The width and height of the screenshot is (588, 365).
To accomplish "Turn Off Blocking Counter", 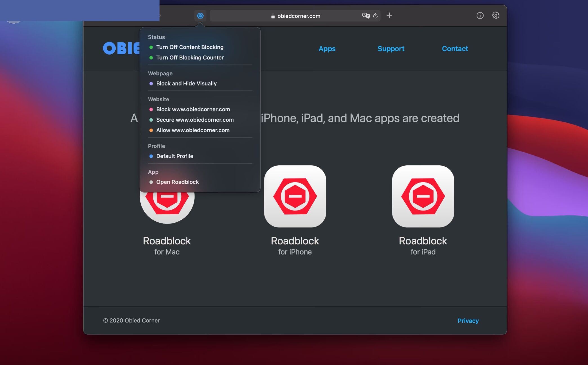I will tap(190, 58).
